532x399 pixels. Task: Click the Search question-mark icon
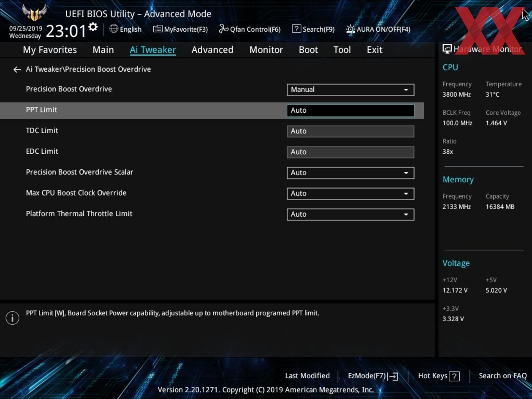297,29
